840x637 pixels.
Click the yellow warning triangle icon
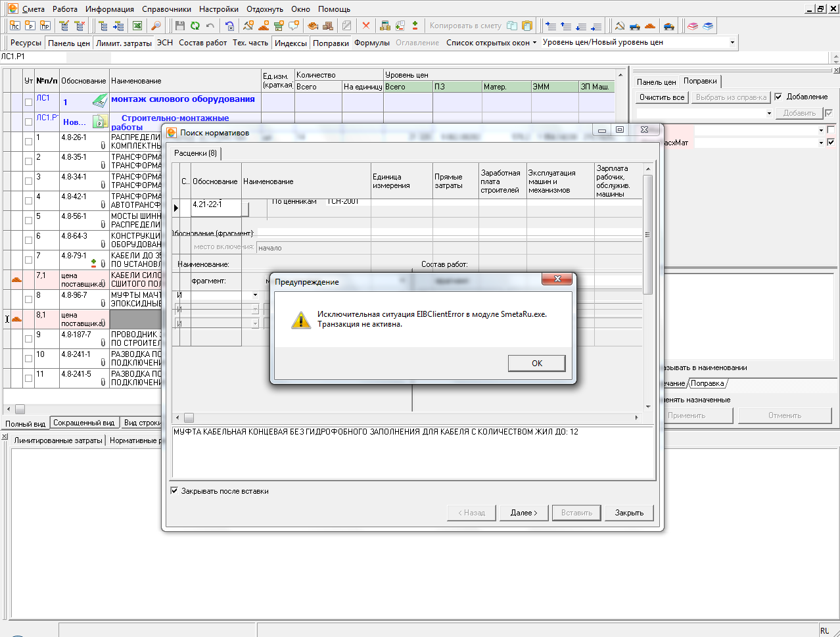click(301, 319)
